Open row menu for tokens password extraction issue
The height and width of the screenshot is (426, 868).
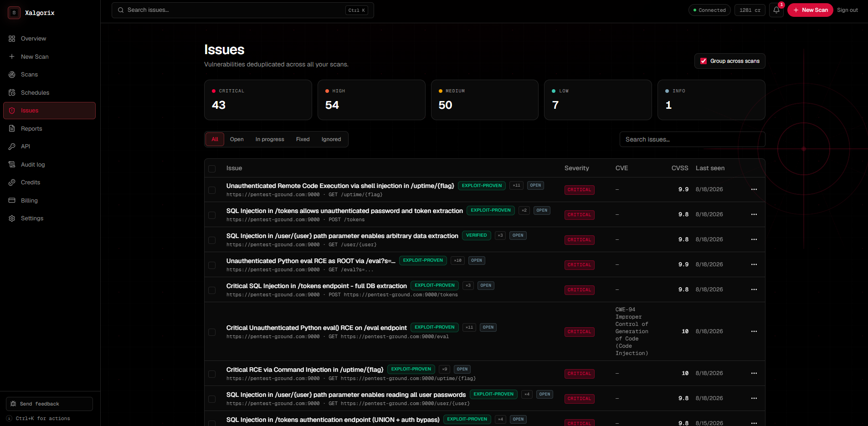754,214
